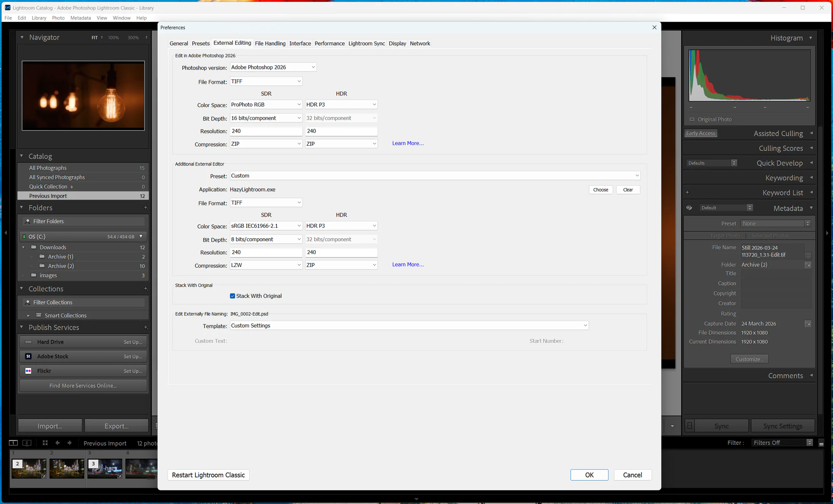This screenshot has width=833, height=504.
Task: Switch to the Presets tab
Action: tap(201, 43)
